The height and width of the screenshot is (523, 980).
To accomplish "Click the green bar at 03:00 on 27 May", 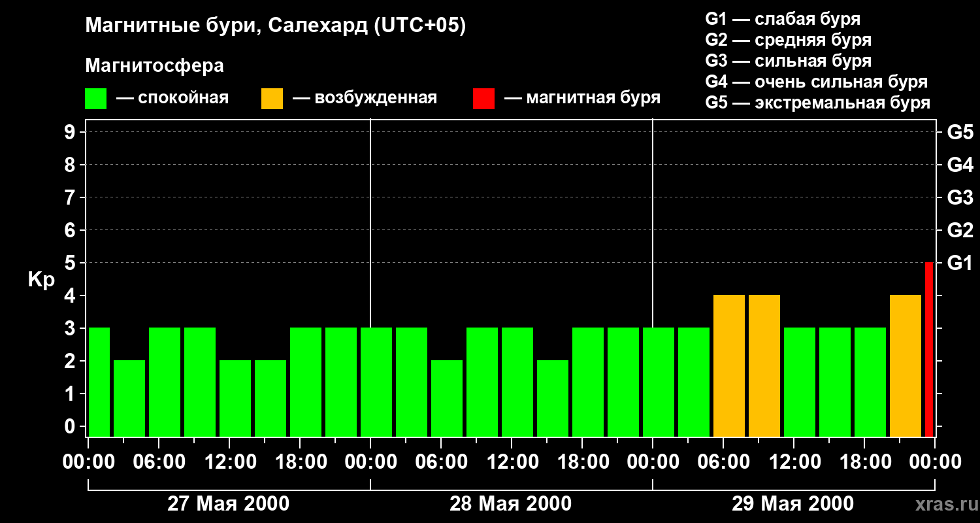I will point(129,398).
